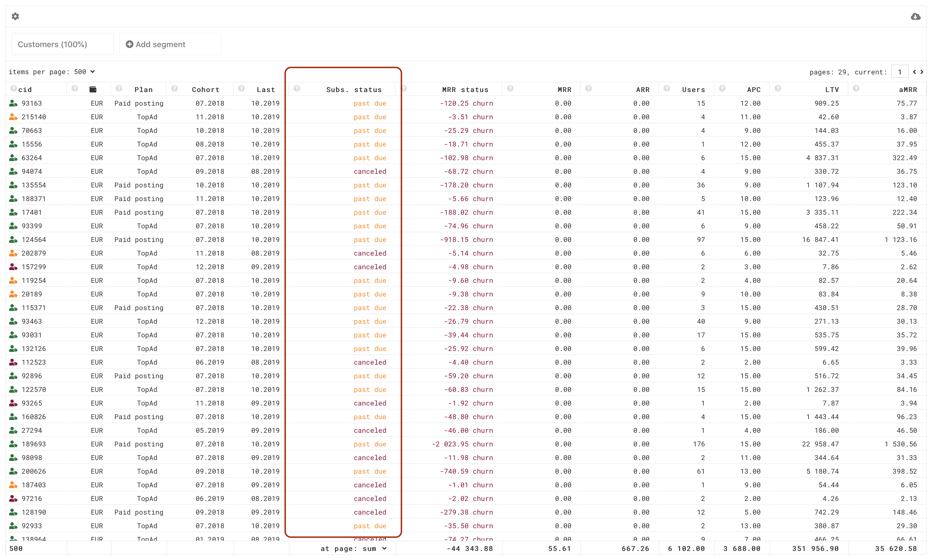Viewport: 931px width, 560px height.
Task: Click aMRR value 1 123.16
Action: tap(900, 240)
